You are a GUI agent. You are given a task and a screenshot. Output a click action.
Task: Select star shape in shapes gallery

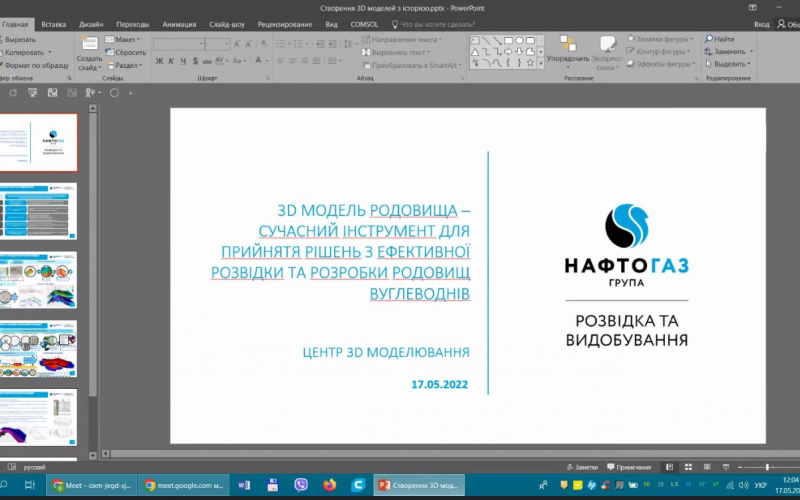coord(530,63)
